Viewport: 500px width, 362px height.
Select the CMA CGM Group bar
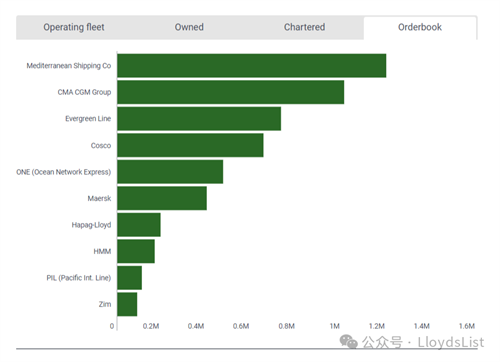click(231, 92)
